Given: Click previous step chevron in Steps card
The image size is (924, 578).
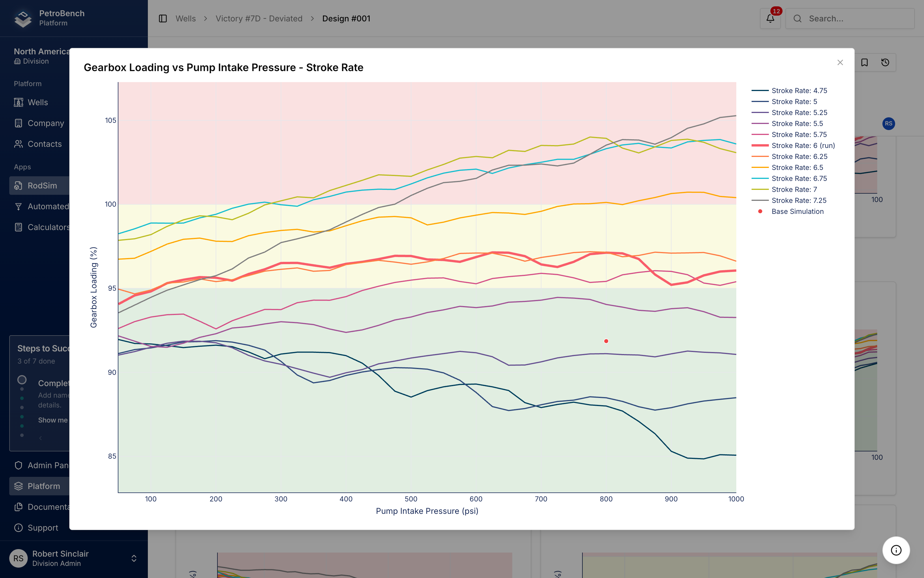Looking at the screenshot, I should pyautogui.click(x=40, y=438).
